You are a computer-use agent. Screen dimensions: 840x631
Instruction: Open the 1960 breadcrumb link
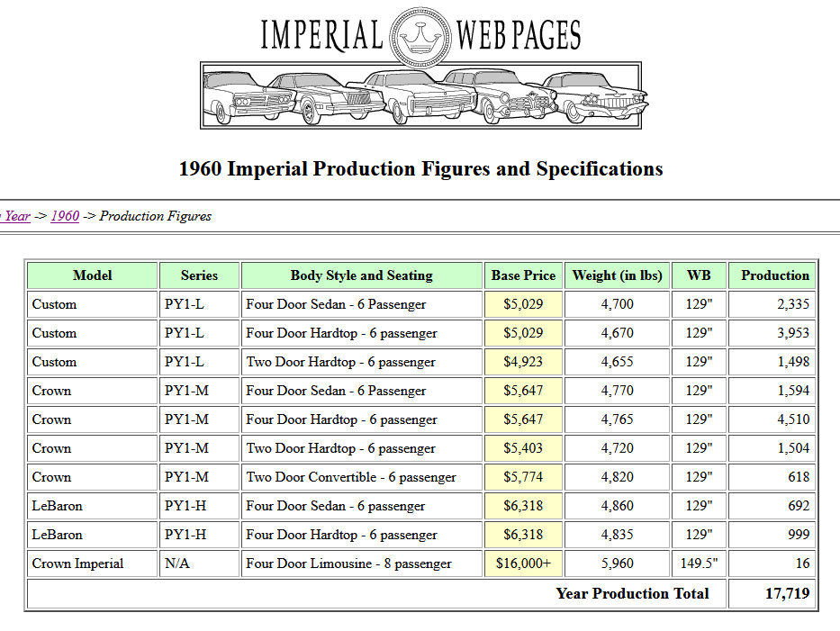click(65, 216)
